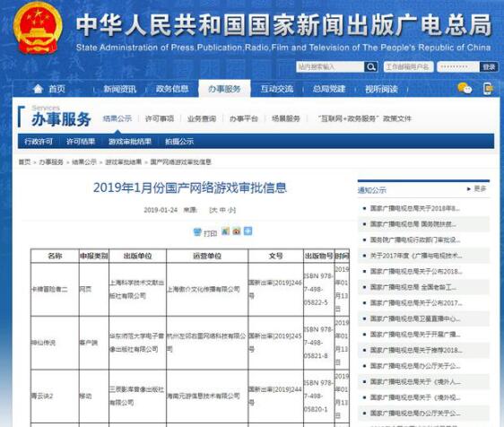Open notice 国家广播电视总局卫星直播中心...
Image resolution: width=504 pixels, height=427 pixels.
coord(415,318)
